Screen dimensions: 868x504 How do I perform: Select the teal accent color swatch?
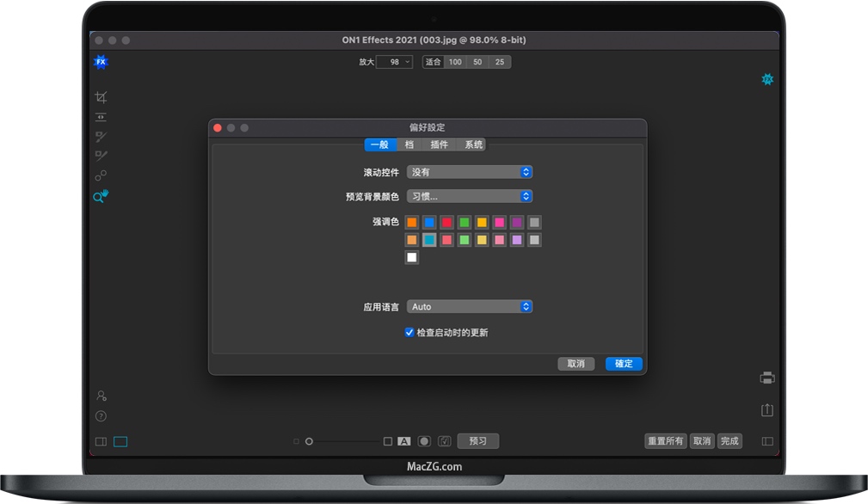tap(429, 239)
